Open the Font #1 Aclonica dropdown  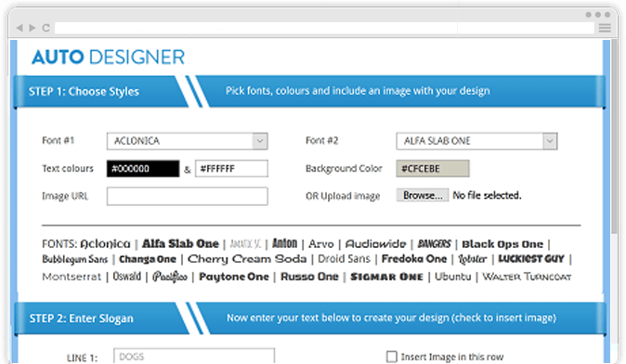(188, 141)
